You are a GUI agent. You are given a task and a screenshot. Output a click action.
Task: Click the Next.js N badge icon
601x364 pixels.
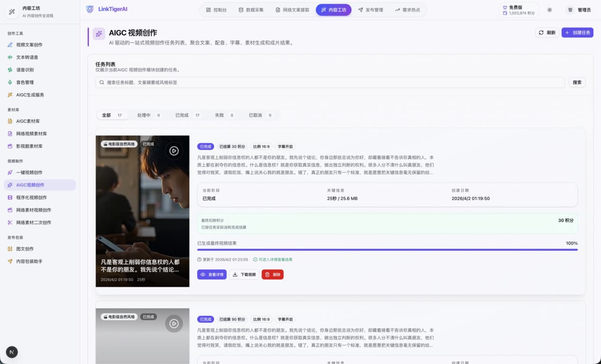point(12,352)
